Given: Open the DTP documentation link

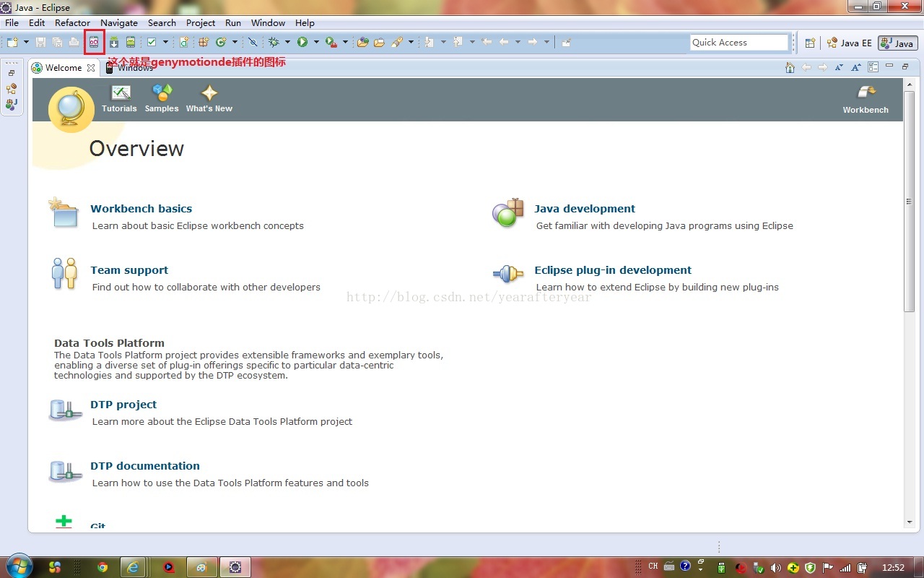Looking at the screenshot, I should point(145,466).
